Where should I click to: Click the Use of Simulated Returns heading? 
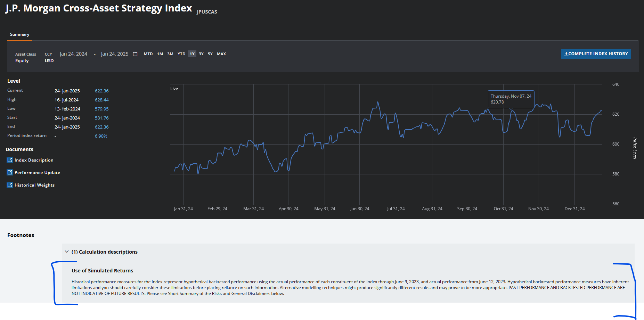pos(103,271)
